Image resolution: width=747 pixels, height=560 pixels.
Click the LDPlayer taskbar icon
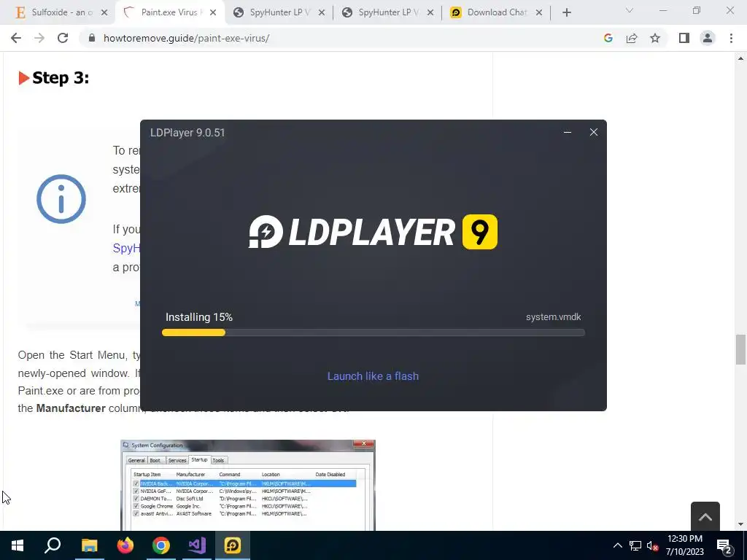point(233,545)
